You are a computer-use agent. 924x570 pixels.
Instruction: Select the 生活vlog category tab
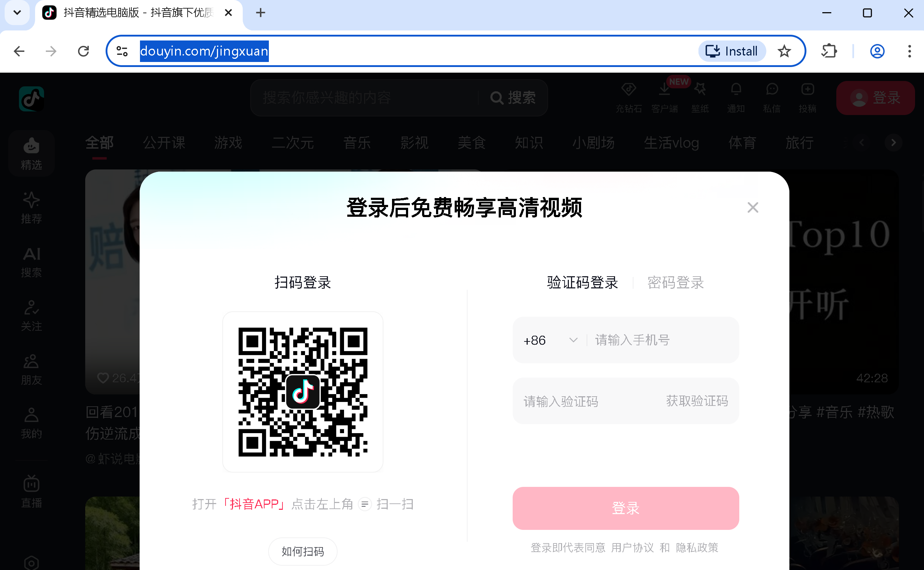pyautogui.click(x=671, y=143)
